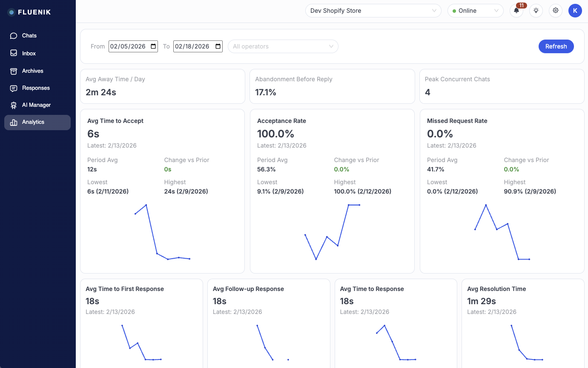The height and width of the screenshot is (368, 588).
Task: Click the Archives box icon
Action: click(x=14, y=71)
